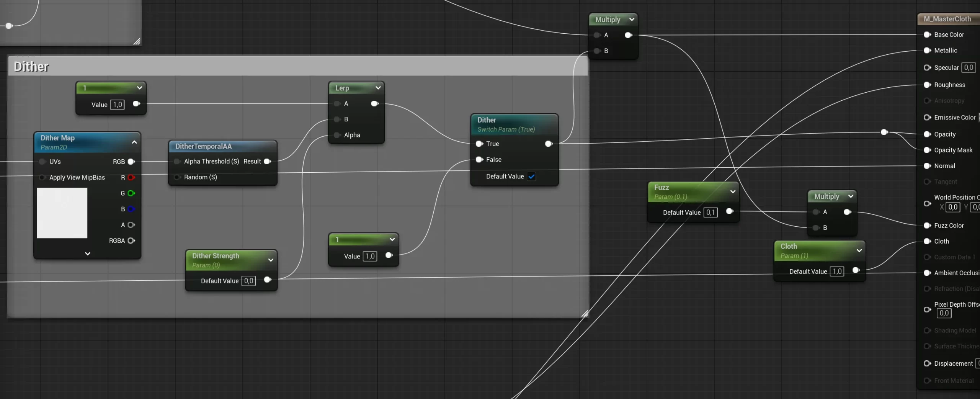Select the Dither comment box title
The width and height of the screenshot is (980, 399).
click(31, 67)
